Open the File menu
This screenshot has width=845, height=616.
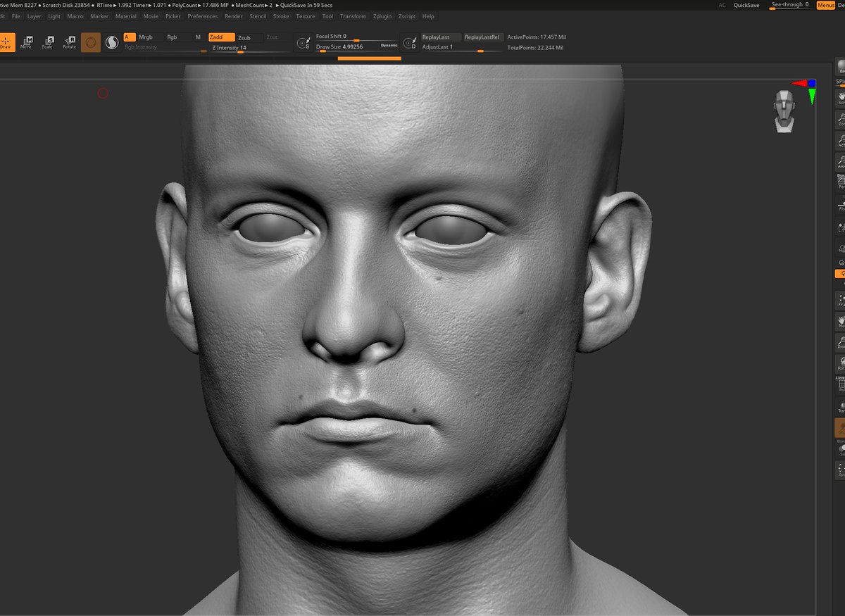pyautogui.click(x=16, y=16)
